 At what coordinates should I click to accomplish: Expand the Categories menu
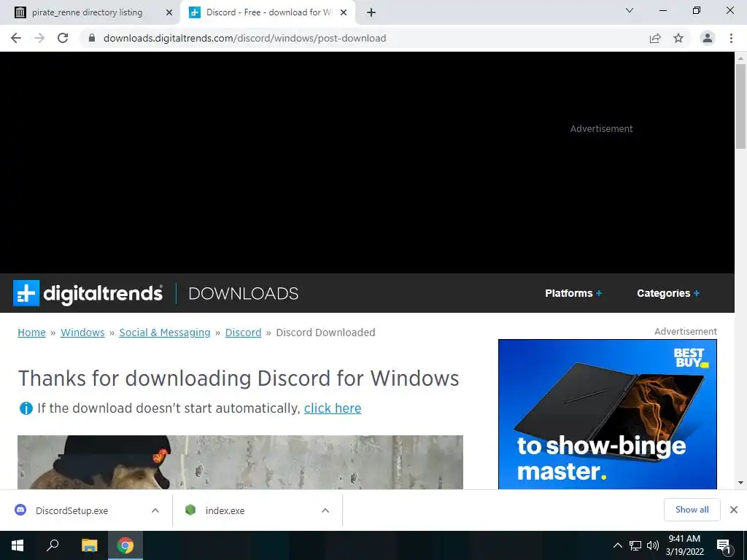point(668,293)
